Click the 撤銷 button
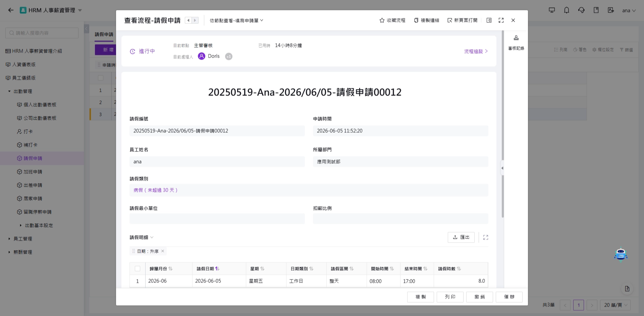The height and width of the screenshot is (316, 644). coord(480,297)
